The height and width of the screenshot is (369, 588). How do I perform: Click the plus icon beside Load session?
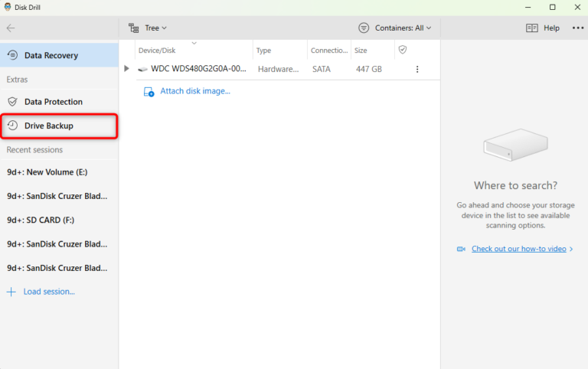[11, 292]
